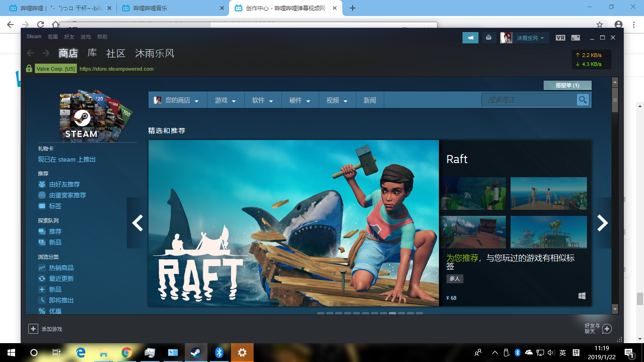Open the 标签 sidebar link

(x=50, y=206)
